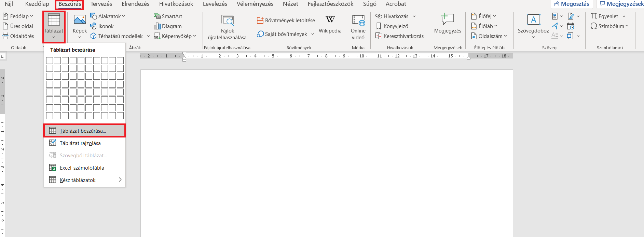Switch to the Tervezés tab
This screenshot has height=237, width=644.
(x=101, y=4)
